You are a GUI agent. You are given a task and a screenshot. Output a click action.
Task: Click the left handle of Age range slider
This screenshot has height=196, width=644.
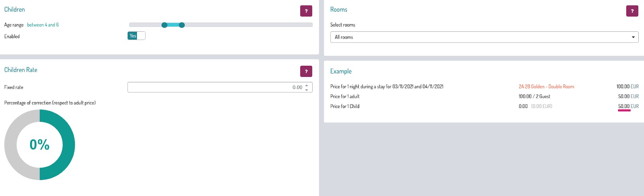tap(164, 25)
